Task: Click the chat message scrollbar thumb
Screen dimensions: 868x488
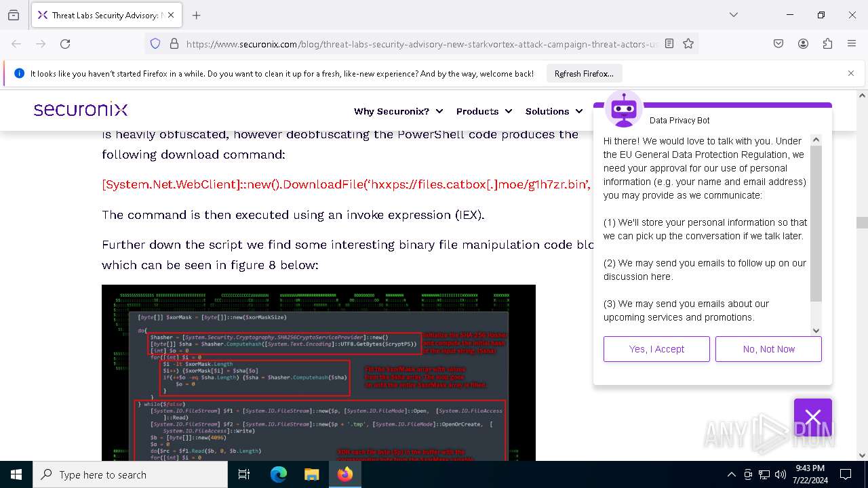Action: click(x=816, y=223)
